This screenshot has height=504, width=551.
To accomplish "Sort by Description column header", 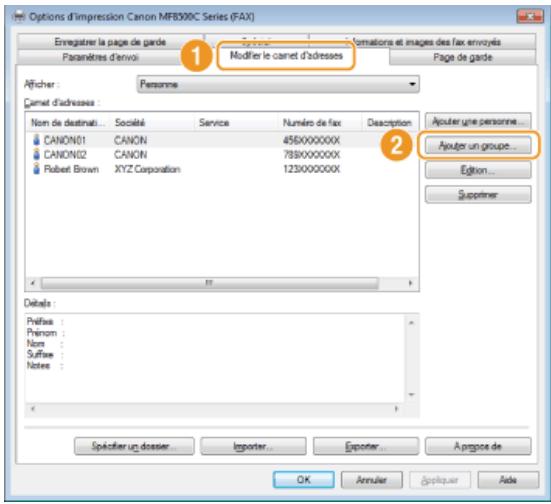I will [x=389, y=123].
